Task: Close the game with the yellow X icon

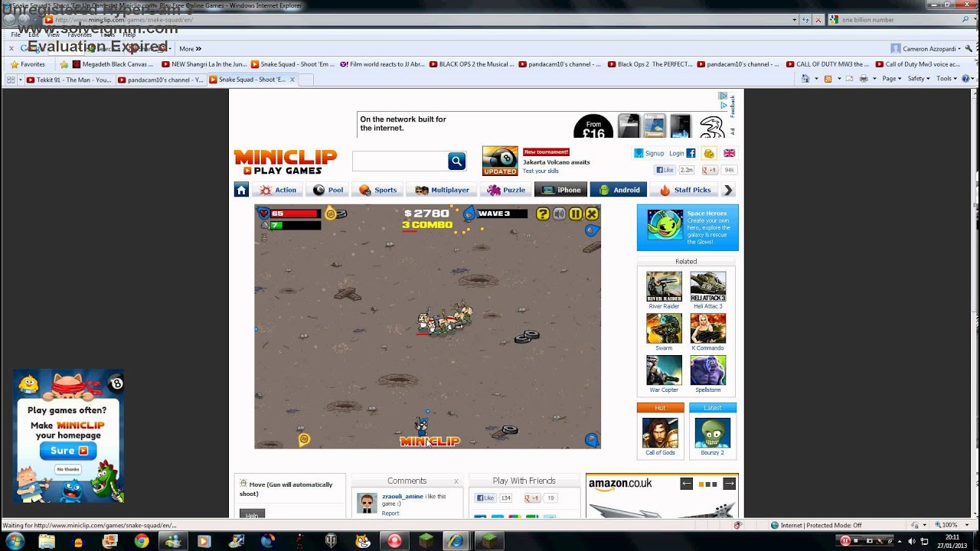Action: click(591, 214)
